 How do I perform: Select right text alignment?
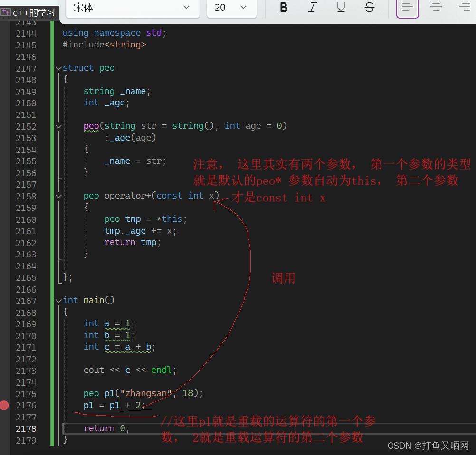pos(465,7)
